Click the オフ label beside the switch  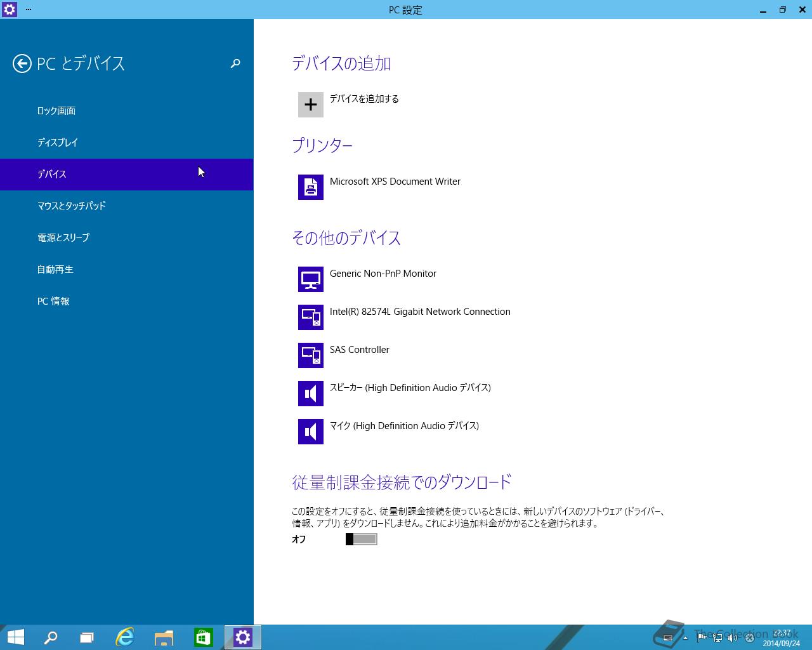(x=299, y=540)
